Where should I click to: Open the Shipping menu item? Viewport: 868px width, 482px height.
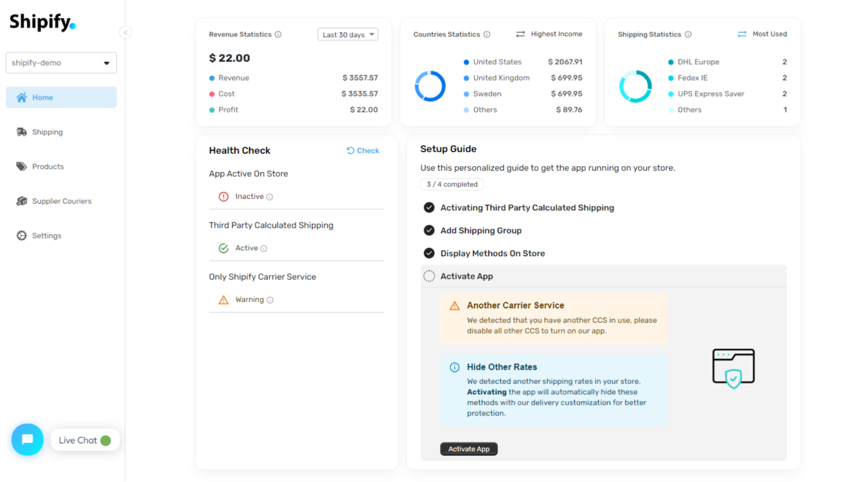coord(47,132)
